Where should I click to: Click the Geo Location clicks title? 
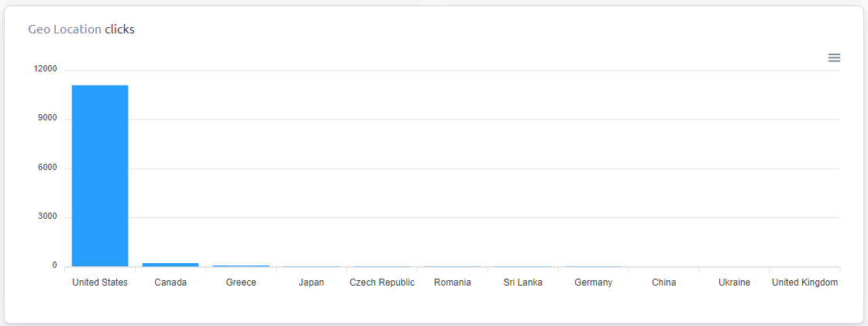click(81, 29)
